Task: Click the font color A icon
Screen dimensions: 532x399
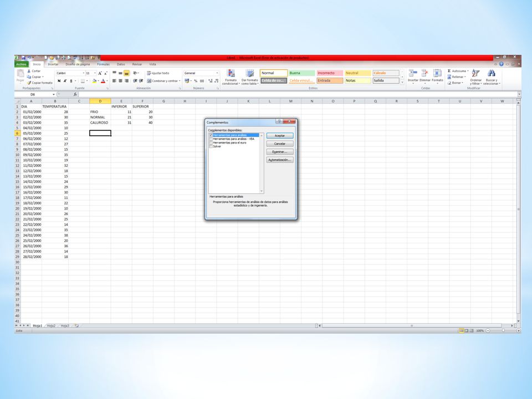Action: pyautogui.click(x=103, y=81)
